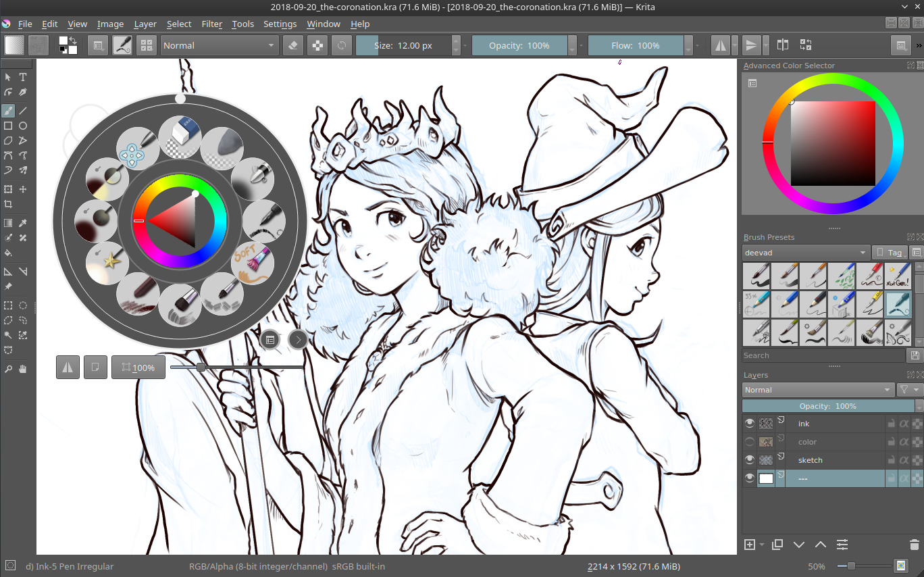The height and width of the screenshot is (577, 924).
Task: Expand the deevad brush tag dropdown
Action: pos(805,252)
